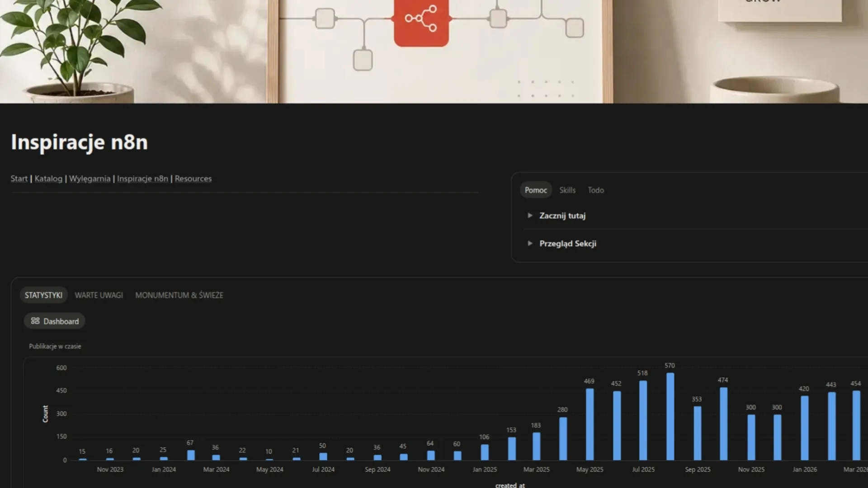Click the 570 bar for Aug 2025
This screenshot has height=488, width=868.
pyautogui.click(x=670, y=416)
